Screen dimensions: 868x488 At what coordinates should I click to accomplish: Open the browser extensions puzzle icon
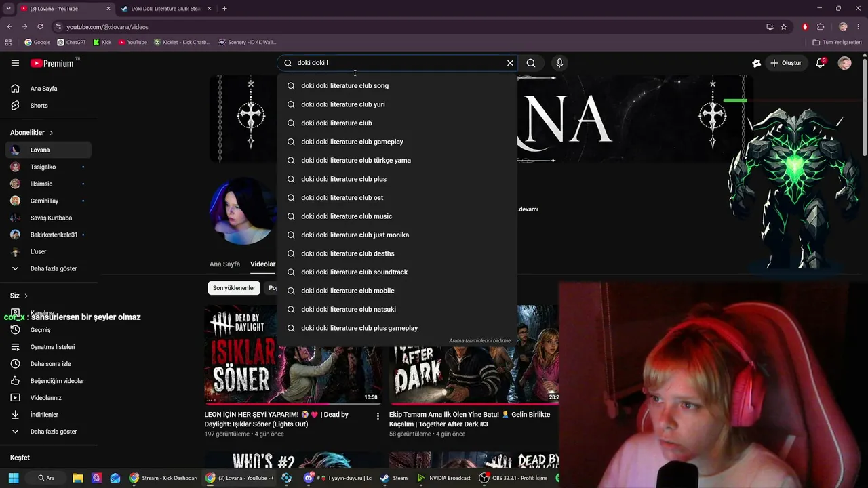(x=821, y=27)
